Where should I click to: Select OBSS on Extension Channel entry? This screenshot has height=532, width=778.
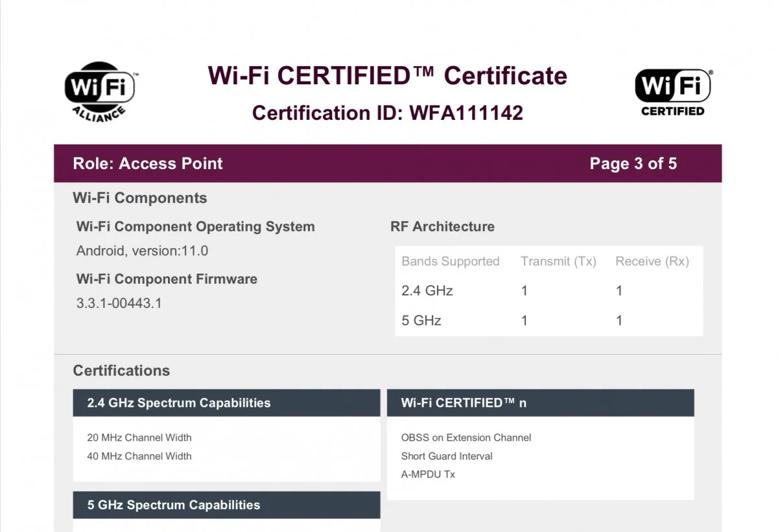[466, 437]
